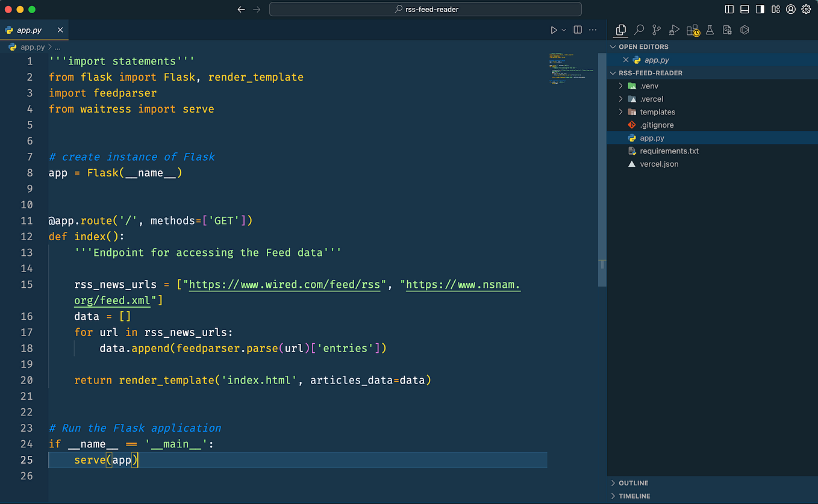The width and height of the screenshot is (818, 504).
Task: Open editor actions via ellipsis icon
Action: [x=593, y=30]
